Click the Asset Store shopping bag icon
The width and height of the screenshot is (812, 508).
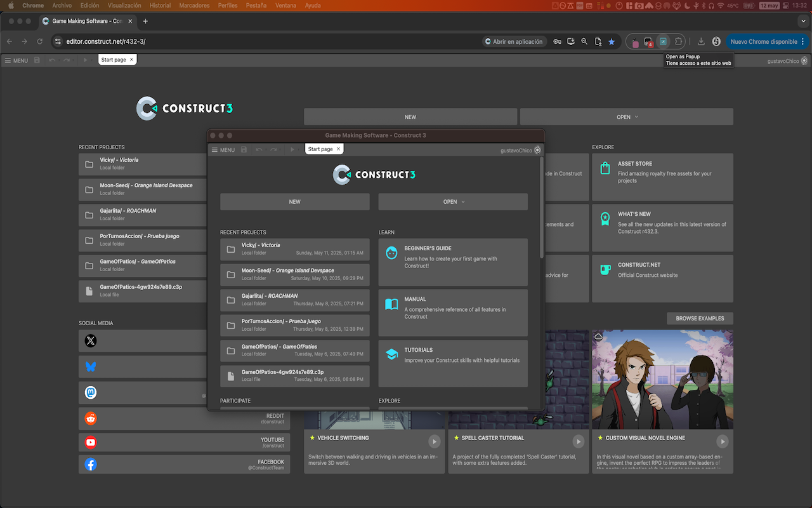coord(605,168)
